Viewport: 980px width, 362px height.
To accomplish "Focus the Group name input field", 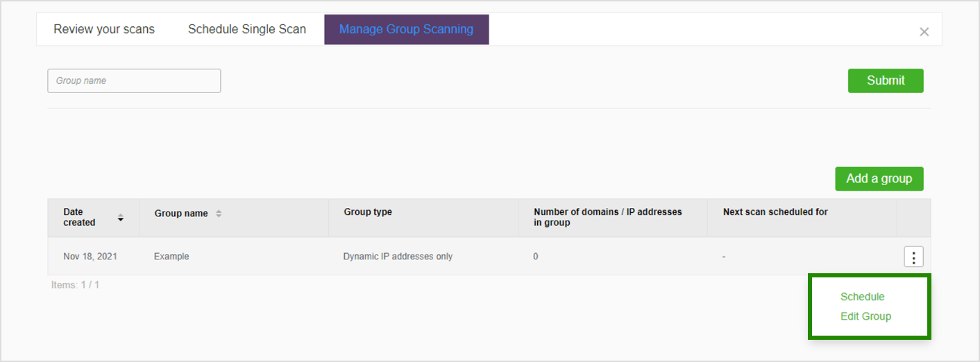I will (134, 80).
